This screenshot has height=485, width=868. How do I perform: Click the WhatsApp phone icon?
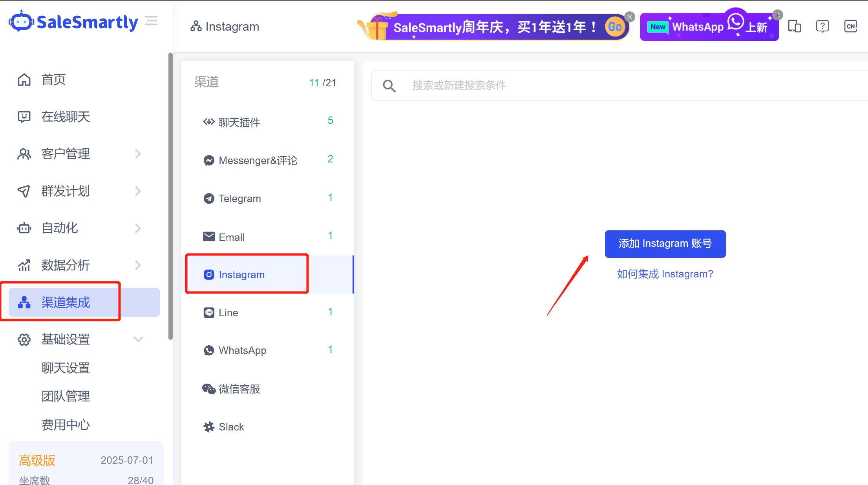click(x=209, y=350)
